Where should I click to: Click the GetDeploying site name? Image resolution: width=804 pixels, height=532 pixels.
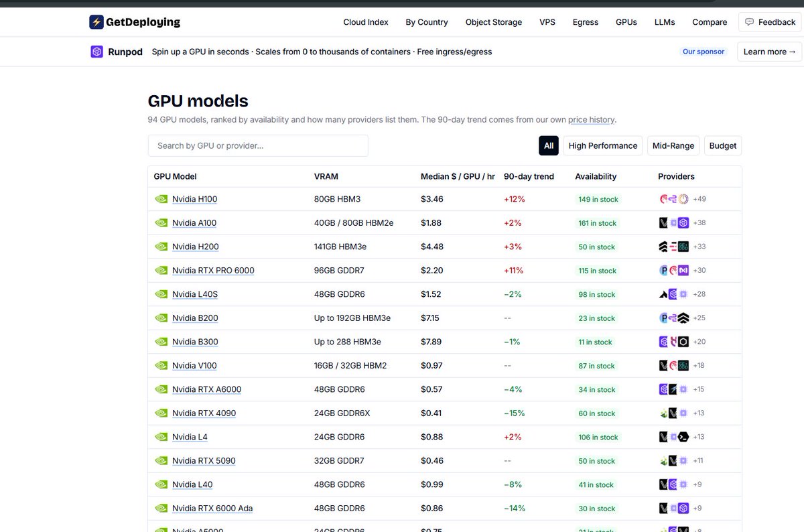pyautogui.click(x=143, y=22)
